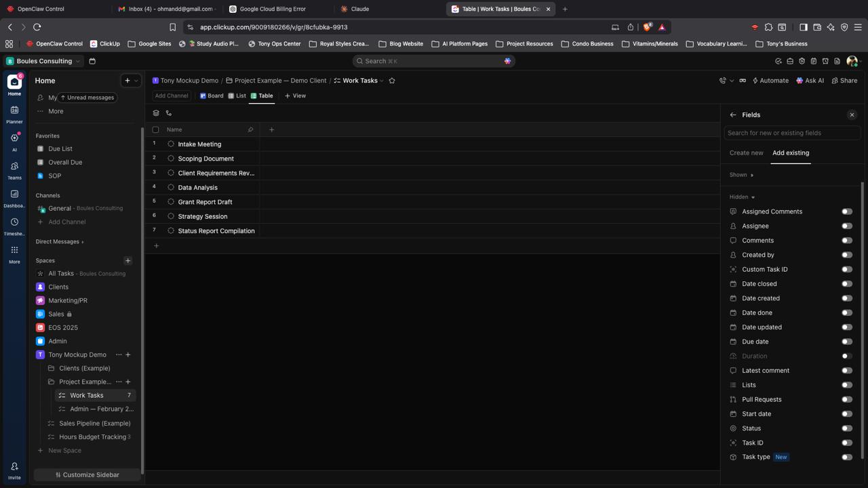Open the Teams sidebar icon

pos(14,169)
